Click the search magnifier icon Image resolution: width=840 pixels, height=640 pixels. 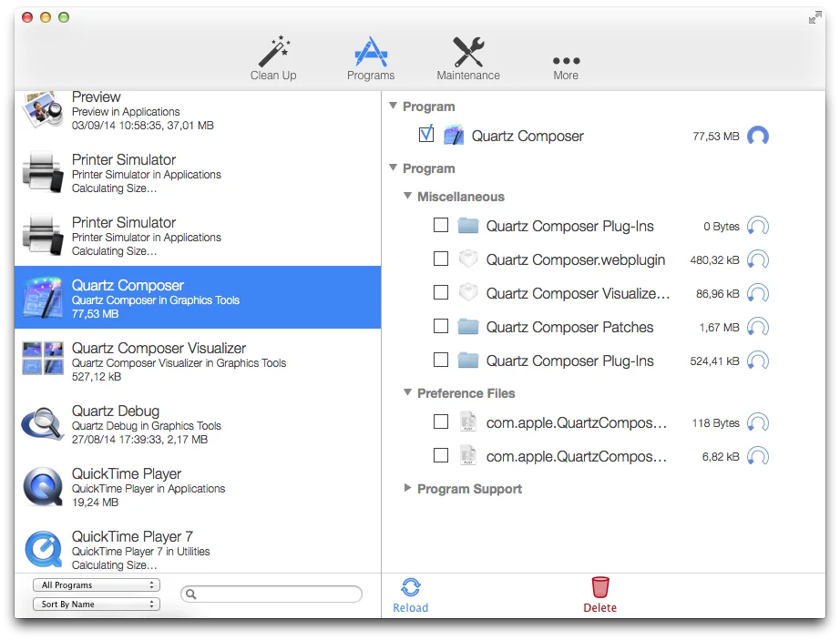(x=191, y=594)
